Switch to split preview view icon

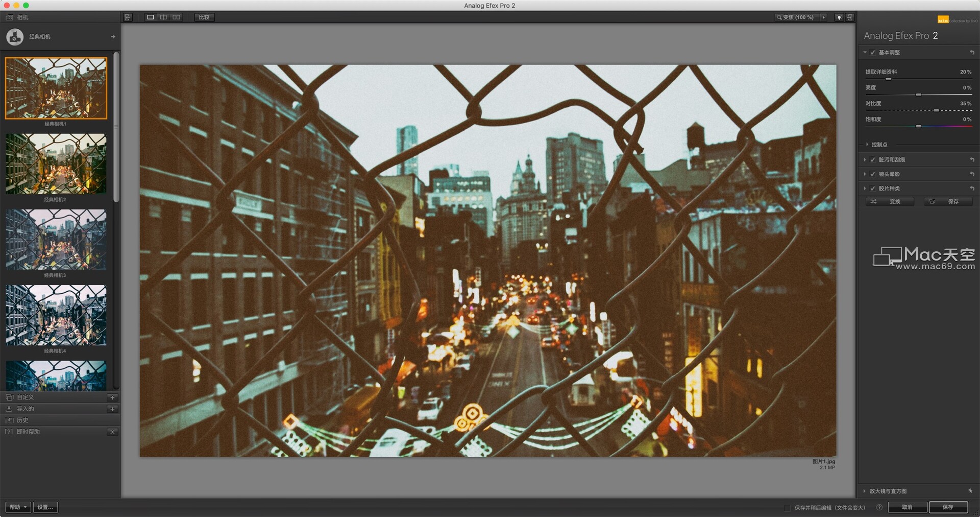(x=163, y=17)
